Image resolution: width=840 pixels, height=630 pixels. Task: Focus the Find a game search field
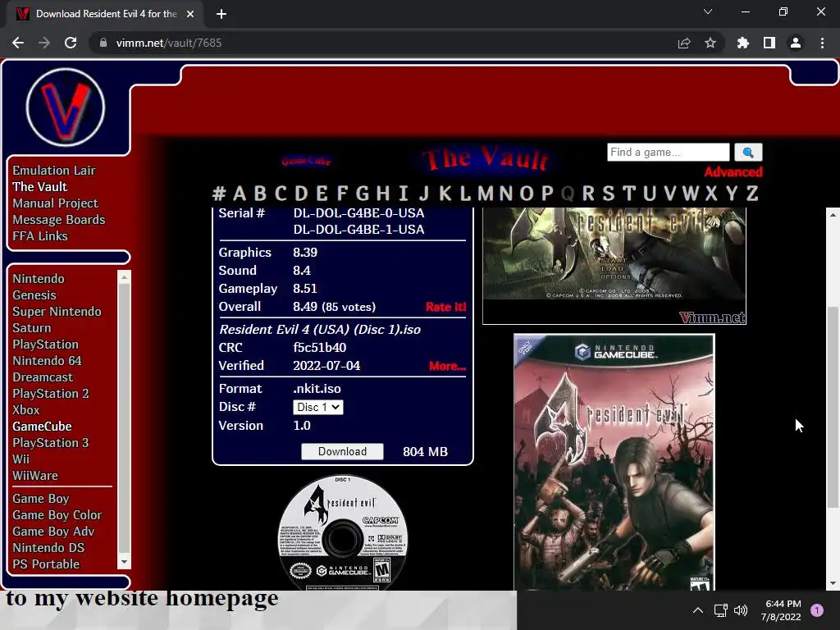click(x=668, y=152)
